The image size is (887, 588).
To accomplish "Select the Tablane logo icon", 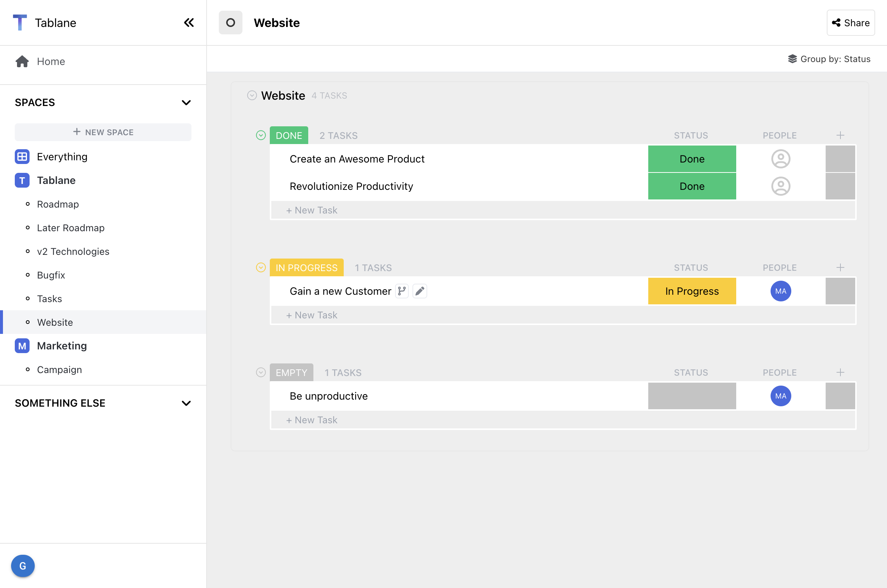I will [x=20, y=23].
